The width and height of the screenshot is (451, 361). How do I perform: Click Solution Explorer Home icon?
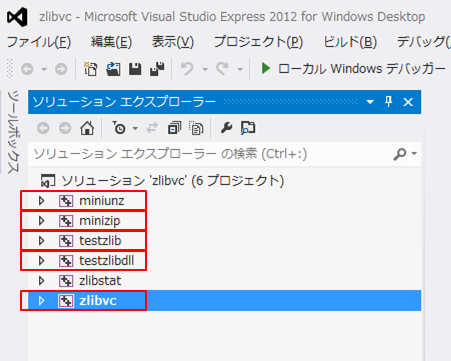point(87,128)
